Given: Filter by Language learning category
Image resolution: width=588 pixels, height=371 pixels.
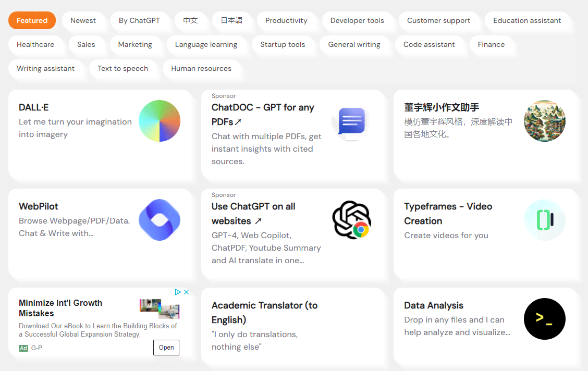Looking at the screenshot, I should click(206, 44).
